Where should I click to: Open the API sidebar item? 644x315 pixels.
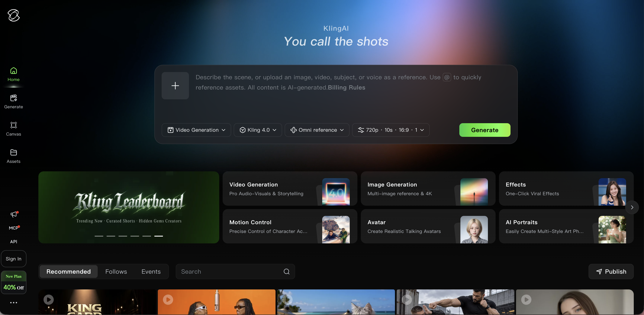click(x=13, y=241)
